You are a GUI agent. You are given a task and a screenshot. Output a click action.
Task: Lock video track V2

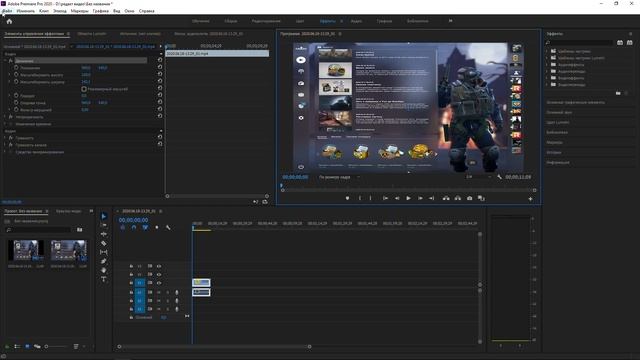tap(131, 274)
